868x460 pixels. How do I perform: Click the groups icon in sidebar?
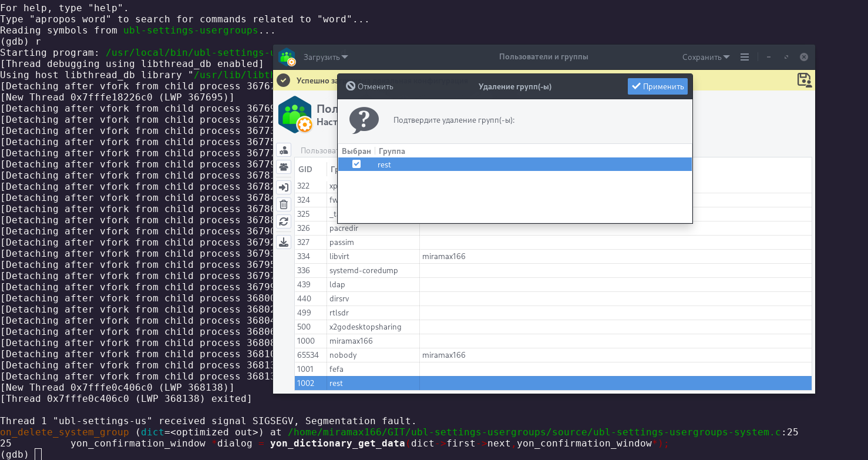[284, 167]
